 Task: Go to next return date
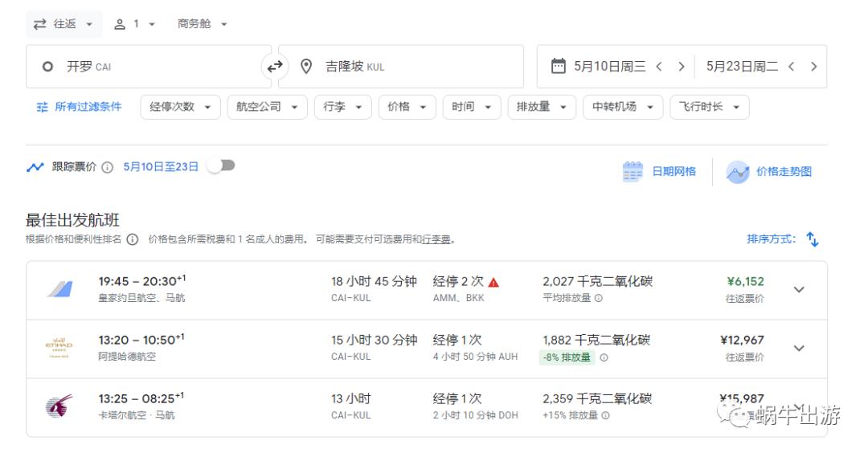coord(813,67)
